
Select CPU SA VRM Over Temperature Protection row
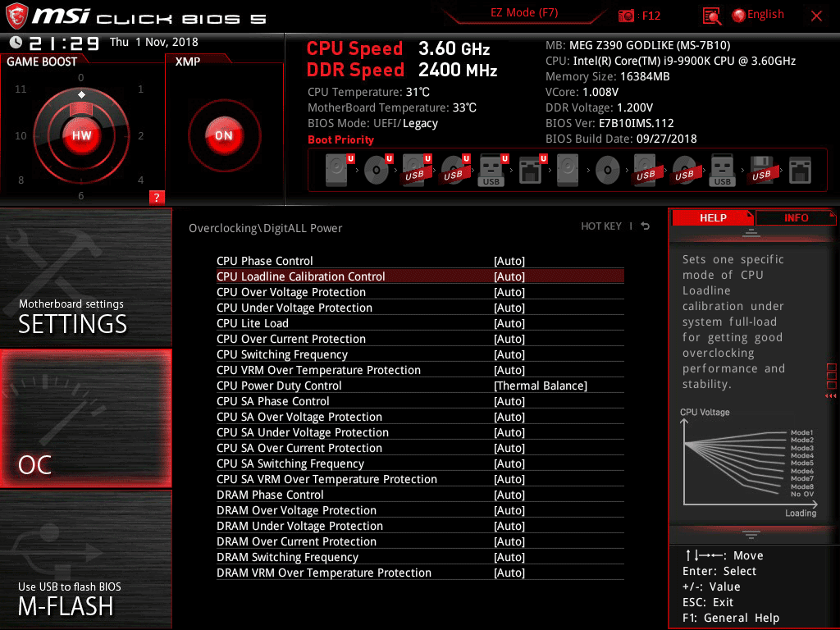pos(420,479)
